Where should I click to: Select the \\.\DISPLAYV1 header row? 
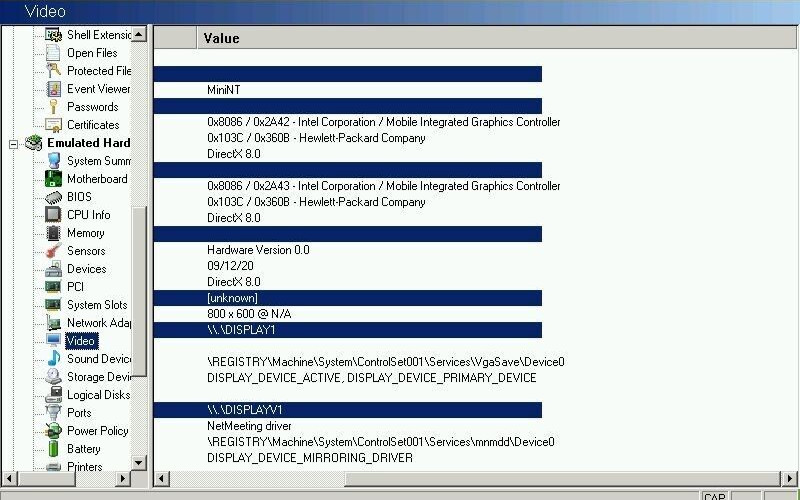click(347, 410)
